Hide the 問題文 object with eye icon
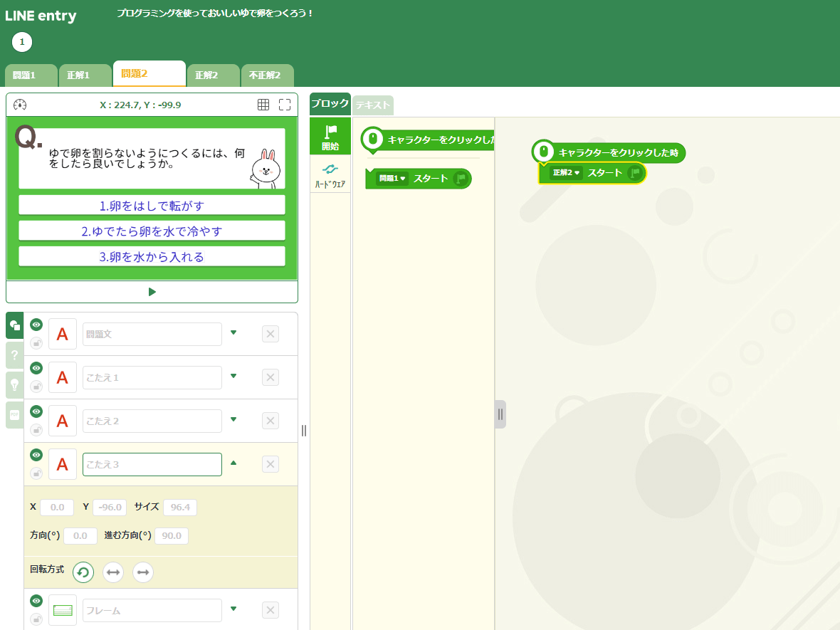This screenshot has width=840, height=630. (x=36, y=325)
